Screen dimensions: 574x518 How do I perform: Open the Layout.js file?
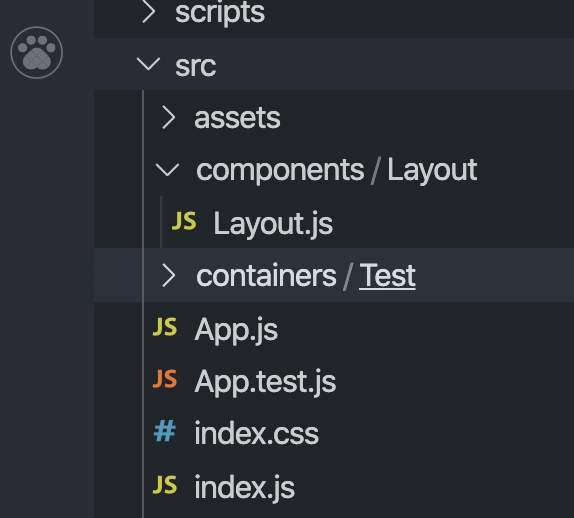(273, 223)
